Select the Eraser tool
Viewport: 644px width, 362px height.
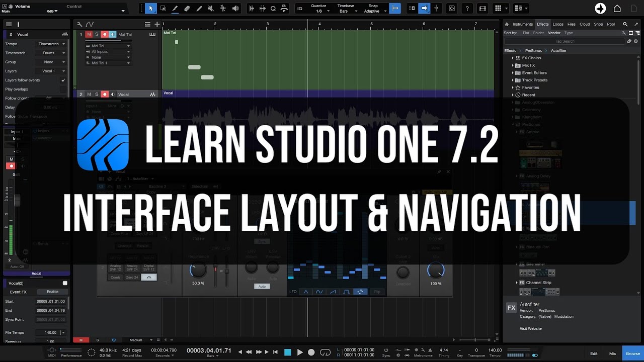coord(187,9)
